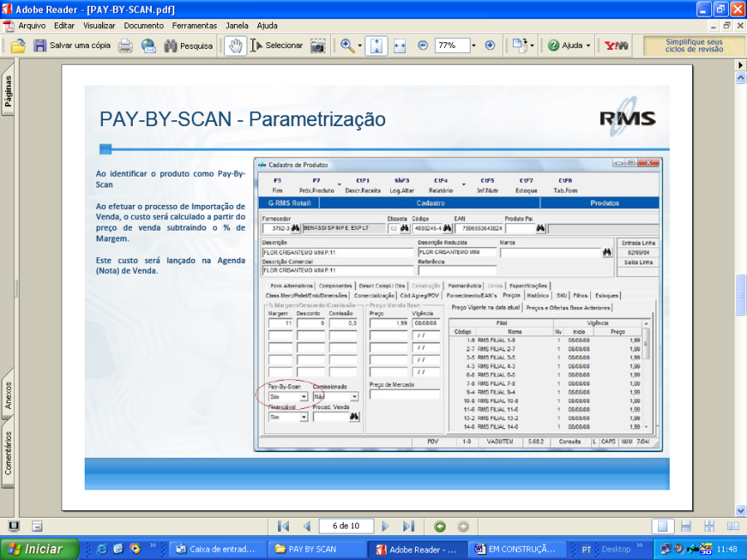The image size is (747, 560).
Task: Click the 77% zoom percentage field
Action: click(452, 46)
